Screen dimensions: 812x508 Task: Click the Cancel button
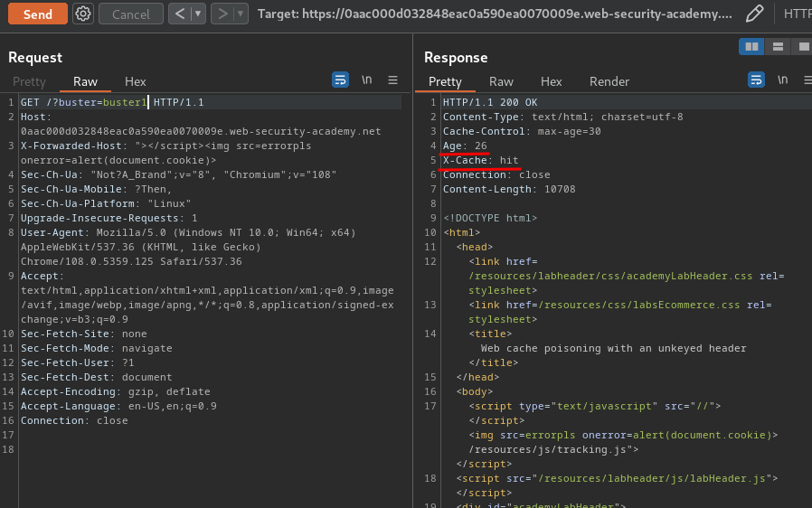click(x=131, y=14)
